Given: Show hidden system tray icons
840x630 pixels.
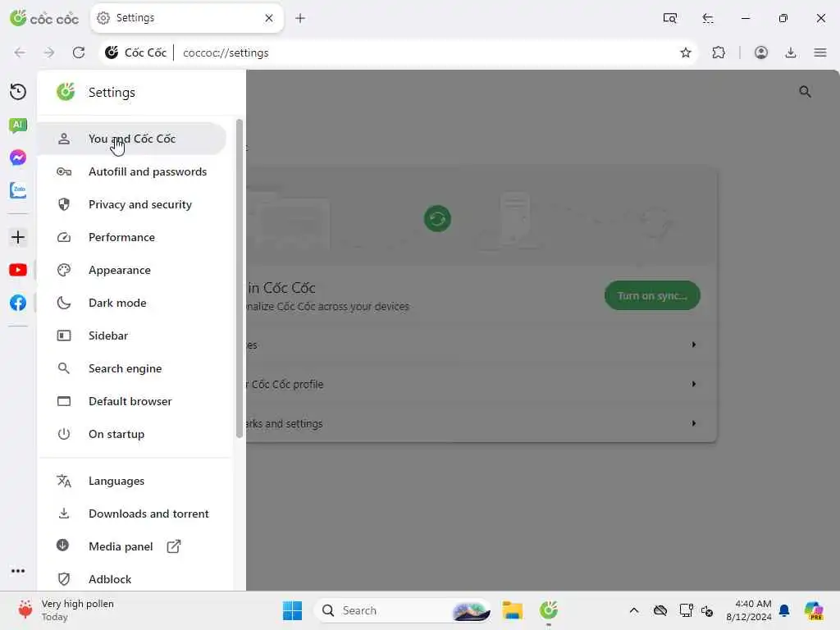Looking at the screenshot, I should (x=634, y=610).
